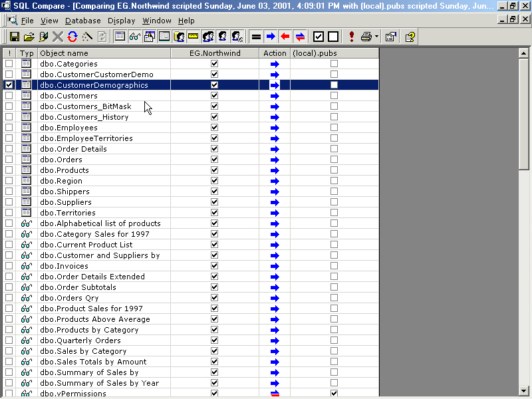
Task: Select the dbo.Order Details row
Action: click(190, 149)
